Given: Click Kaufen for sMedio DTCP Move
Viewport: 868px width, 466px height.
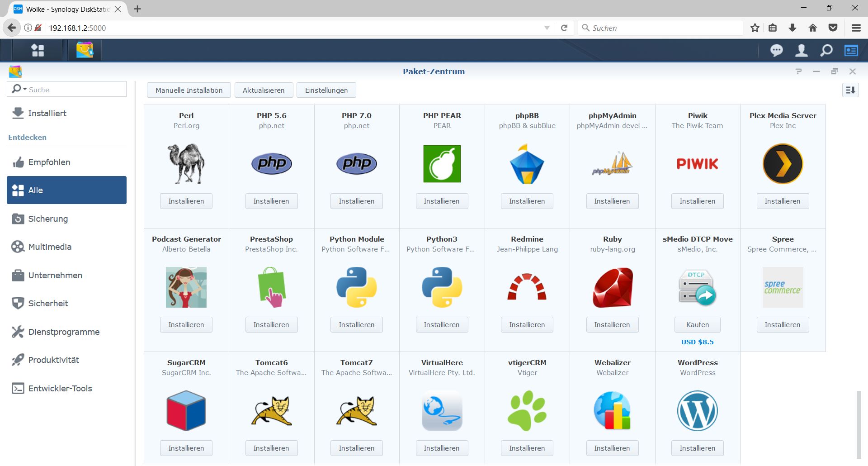Looking at the screenshot, I should point(698,324).
